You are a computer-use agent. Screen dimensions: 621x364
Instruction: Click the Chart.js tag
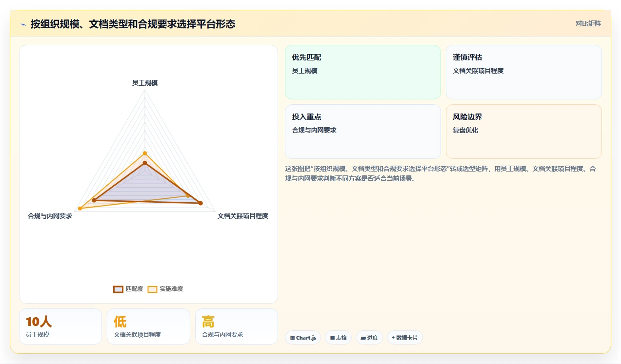coord(303,338)
